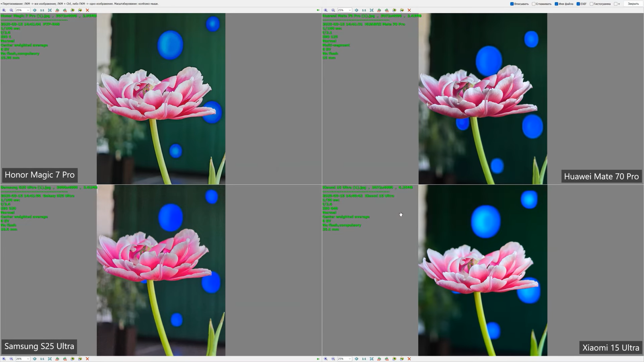
Task: Open the Huawei Mate 70 Pro zoom percentage dropdown
Action: pyautogui.click(x=350, y=10)
